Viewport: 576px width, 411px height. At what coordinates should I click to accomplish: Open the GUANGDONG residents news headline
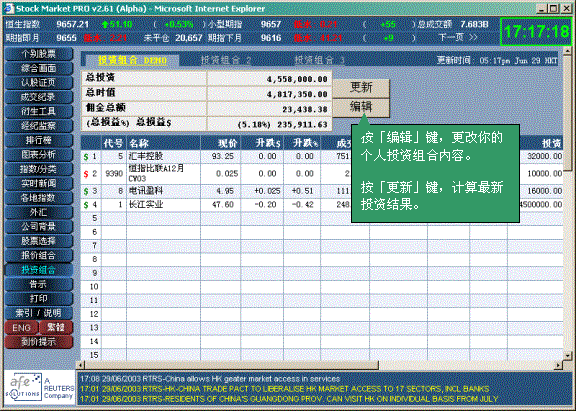coord(289,399)
